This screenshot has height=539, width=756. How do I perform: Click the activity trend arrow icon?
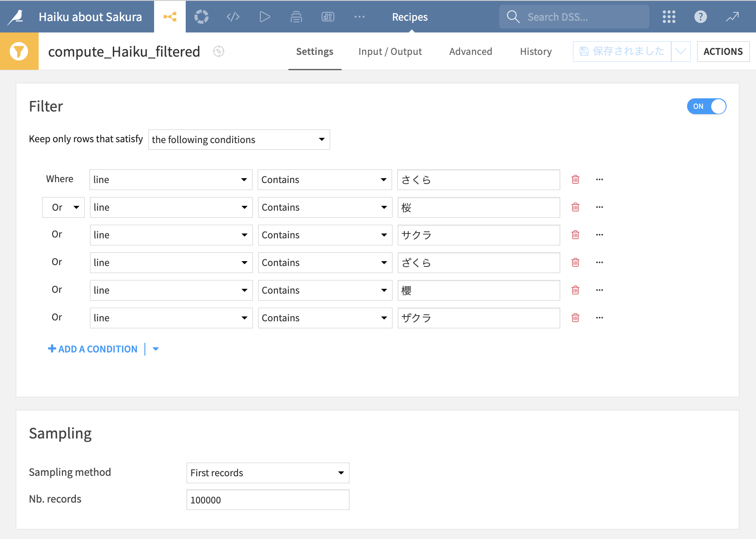[732, 17]
